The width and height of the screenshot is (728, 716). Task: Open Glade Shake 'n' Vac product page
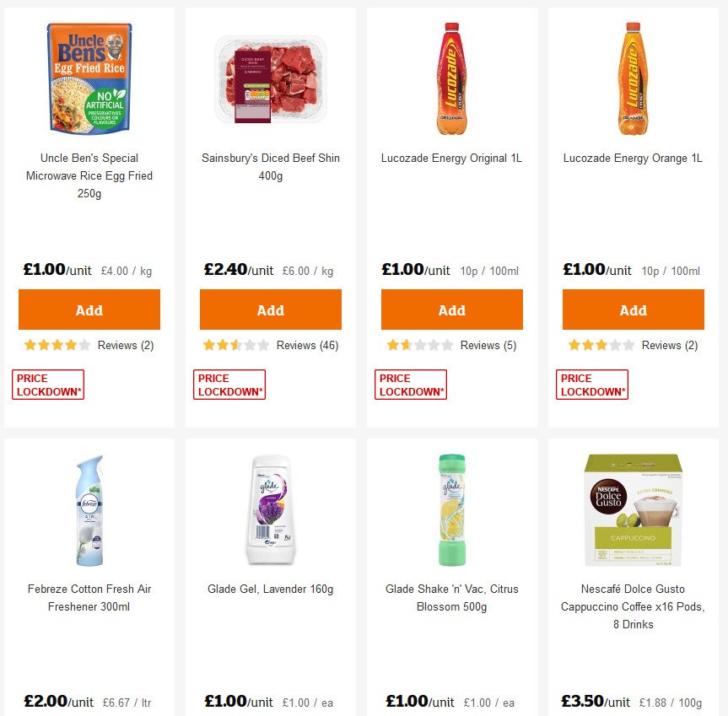(x=451, y=597)
